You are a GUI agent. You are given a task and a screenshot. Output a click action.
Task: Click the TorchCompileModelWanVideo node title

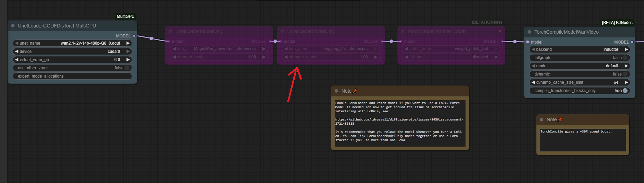[x=567, y=32]
